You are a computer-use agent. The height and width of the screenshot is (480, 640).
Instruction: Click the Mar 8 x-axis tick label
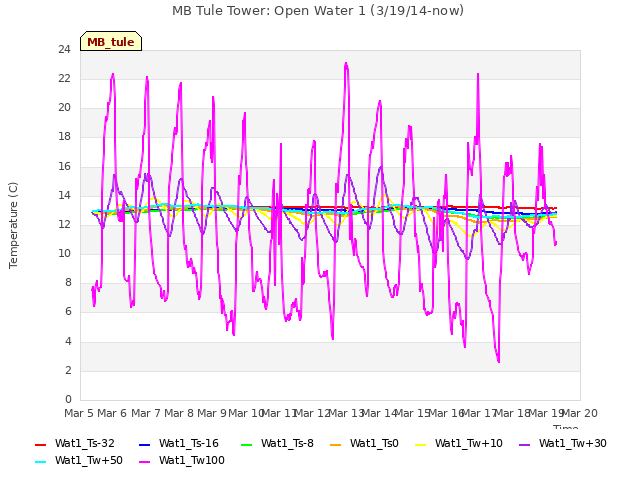[x=179, y=413]
